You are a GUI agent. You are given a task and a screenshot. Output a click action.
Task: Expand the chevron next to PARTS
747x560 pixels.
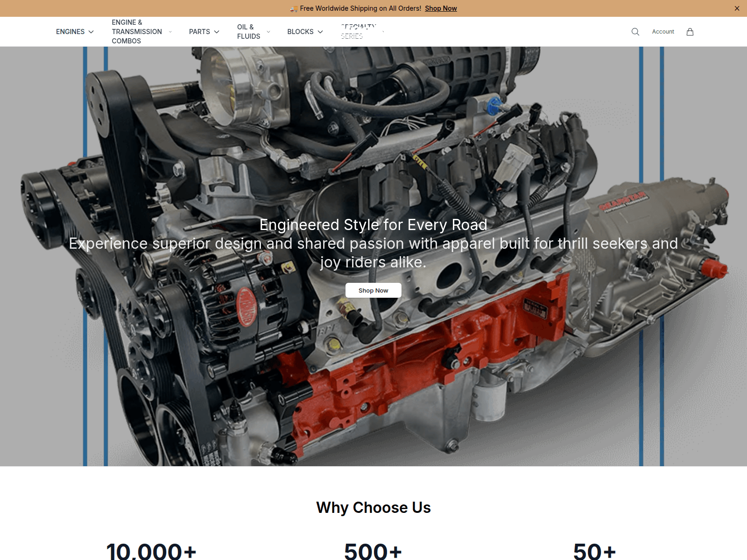tap(217, 32)
